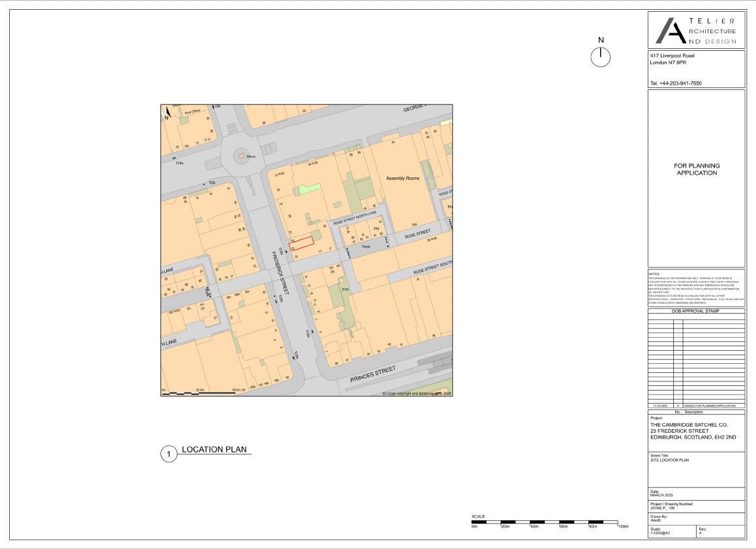The image size is (756, 549).
Task: Select the red site boundary rectangle
Action: point(301,243)
